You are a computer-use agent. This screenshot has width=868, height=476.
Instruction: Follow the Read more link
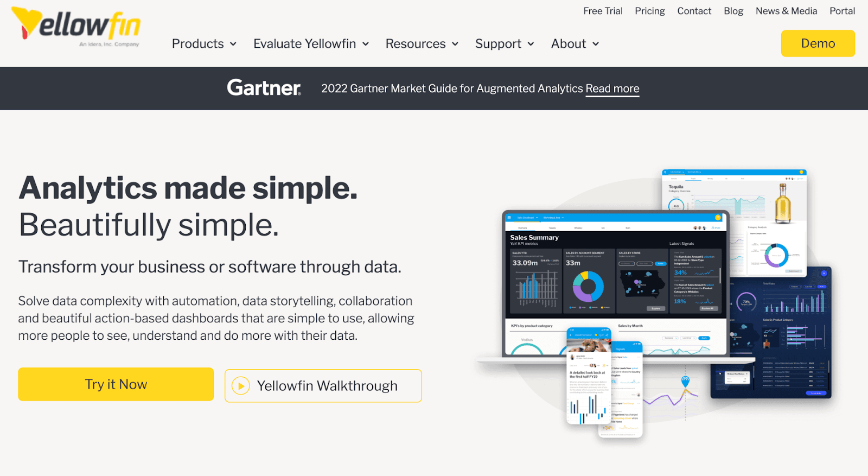pyautogui.click(x=612, y=88)
